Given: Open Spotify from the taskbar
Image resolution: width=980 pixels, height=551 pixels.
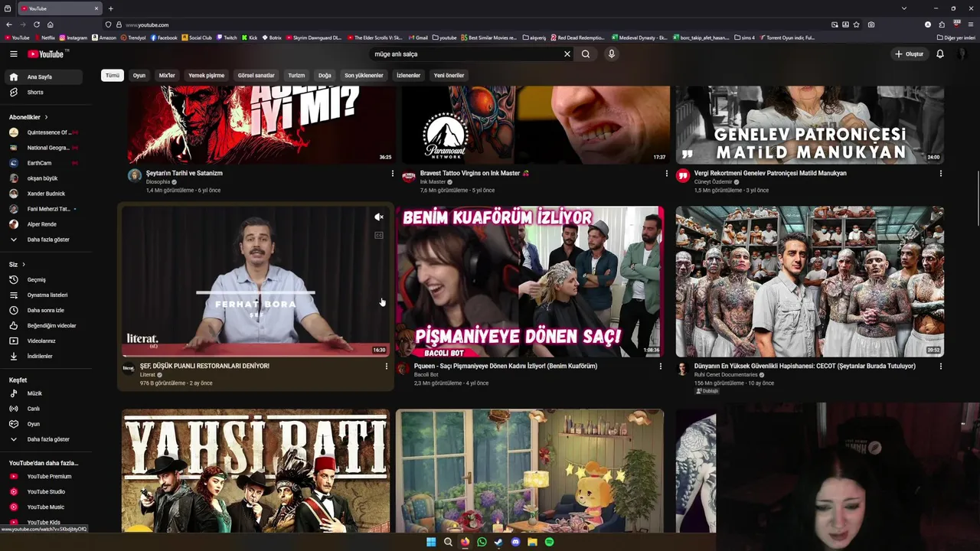Looking at the screenshot, I should [549, 542].
